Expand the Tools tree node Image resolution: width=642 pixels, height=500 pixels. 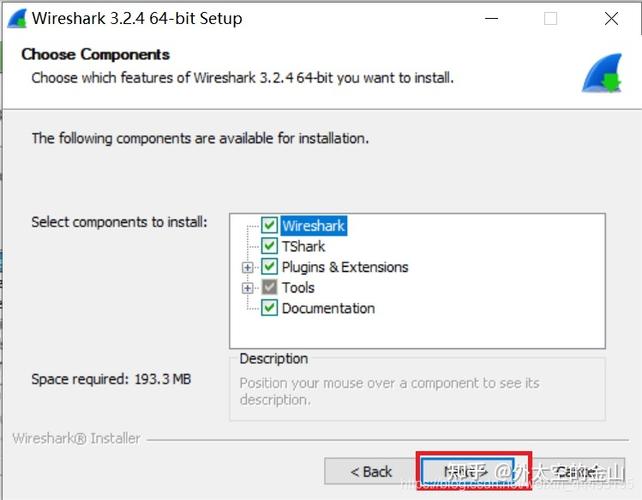[247, 288]
